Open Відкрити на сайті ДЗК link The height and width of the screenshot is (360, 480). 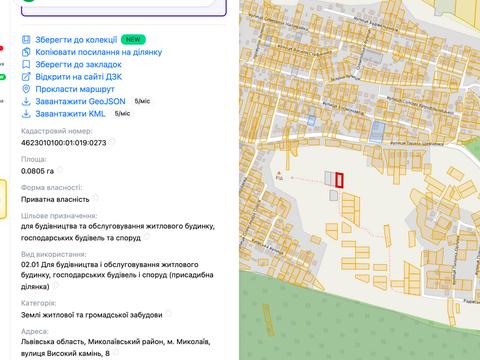(79, 77)
